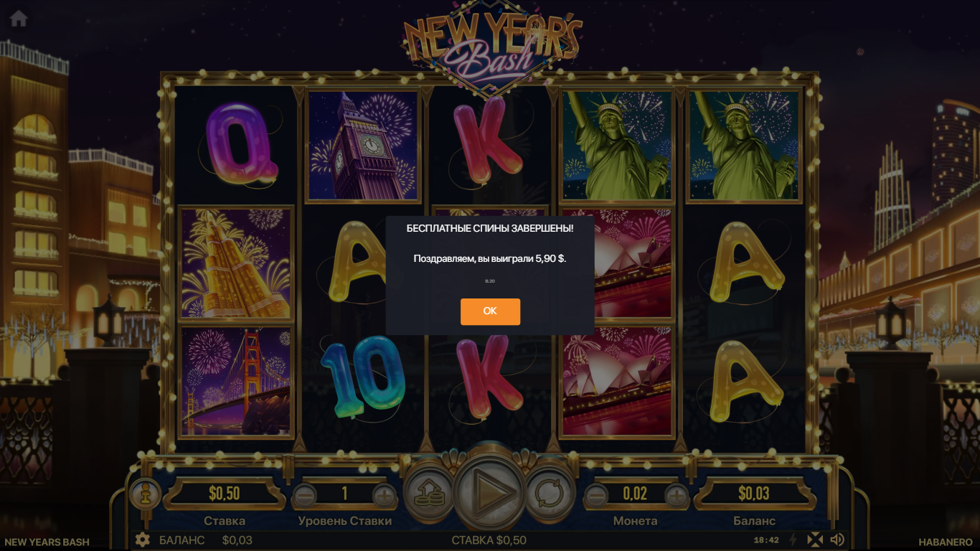The width and height of the screenshot is (980, 551).
Task: Decrease the coin value with the minus button
Action: 596,494
